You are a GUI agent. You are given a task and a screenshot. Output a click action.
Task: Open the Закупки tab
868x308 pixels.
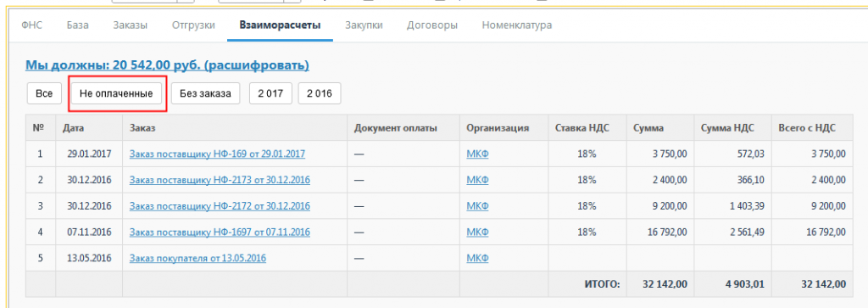point(364,25)
